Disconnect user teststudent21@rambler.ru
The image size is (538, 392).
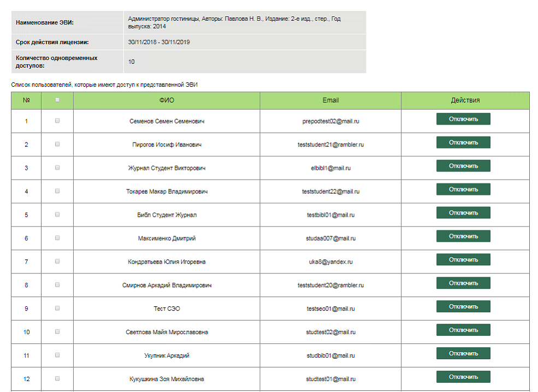463,142
